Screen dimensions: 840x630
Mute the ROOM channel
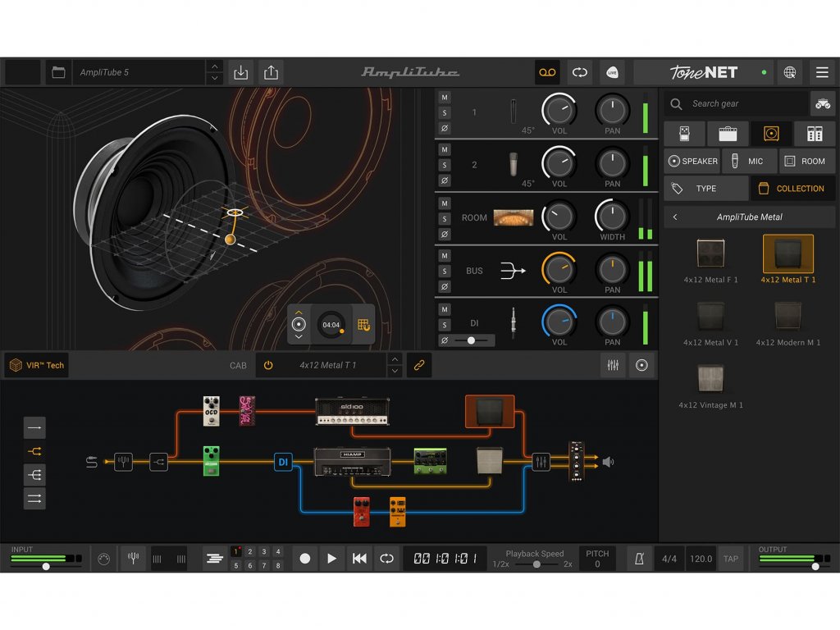[x=444, y=203]
